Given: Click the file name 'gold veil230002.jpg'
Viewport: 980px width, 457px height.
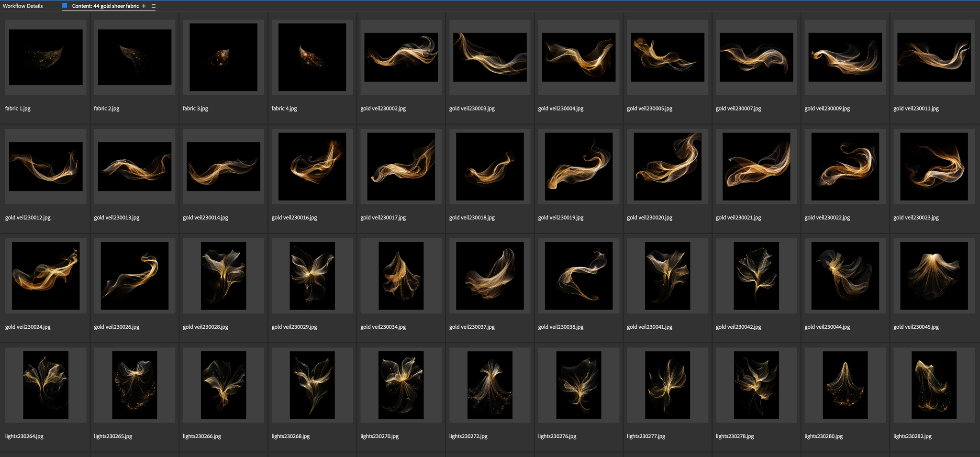Looking at the screenshot, I should coord(383,109).
